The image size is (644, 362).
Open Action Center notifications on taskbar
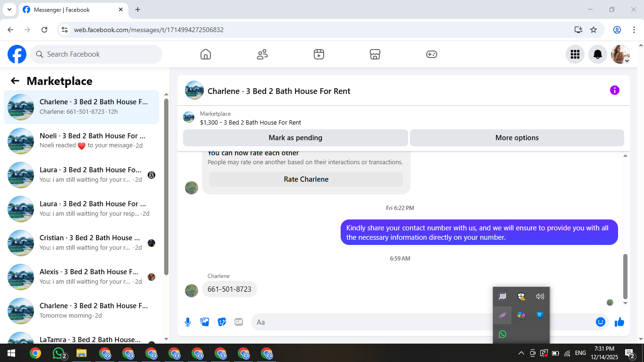(630, 353)
